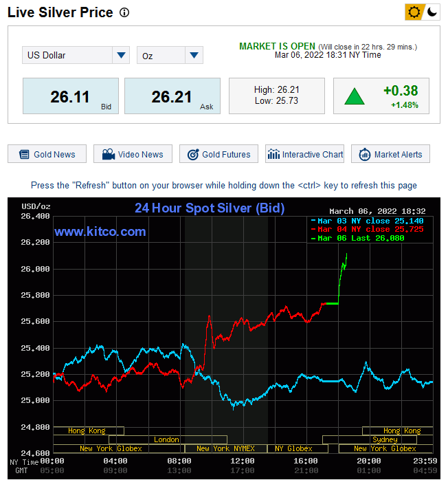Click the 26.21 Ask price box
This screenshot has width=448, height=480.
(172, 96)
